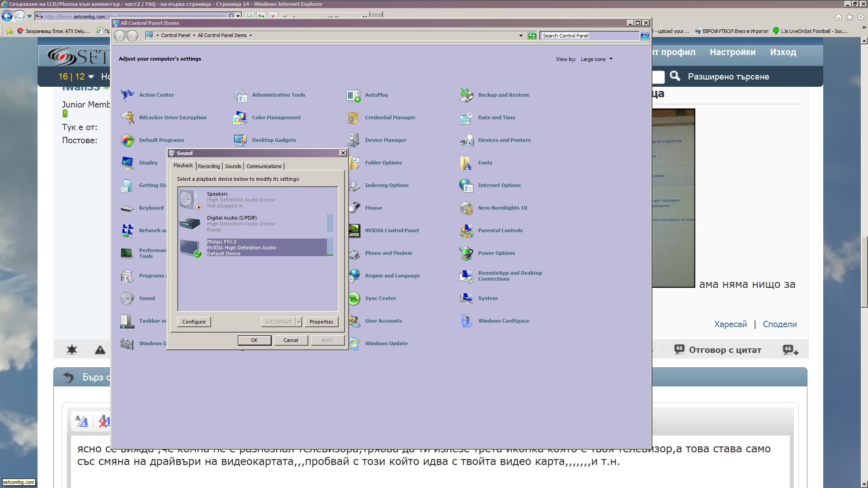Screen dimensions: 868x488
Task: Open the Windows Update icon
Action: (x=354, y=343)
